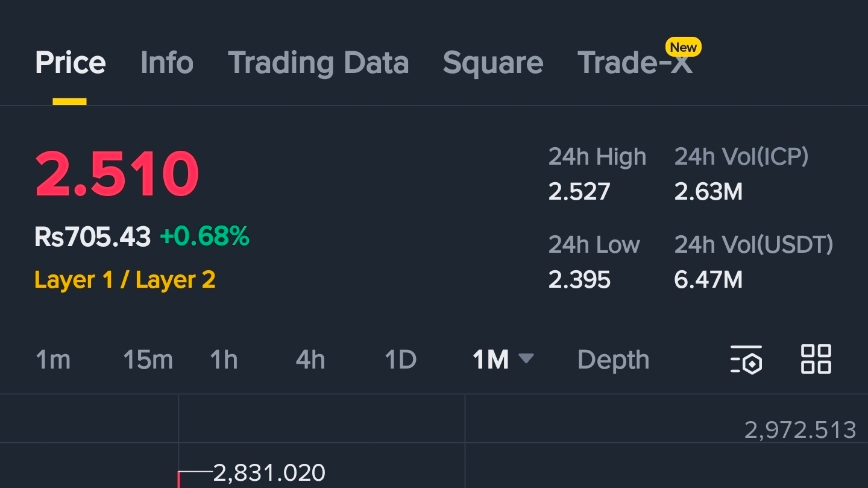Viewport: 868px width, 488px height.
Task: Switch chart to 1h interval
Action: (x=224, y=360)
